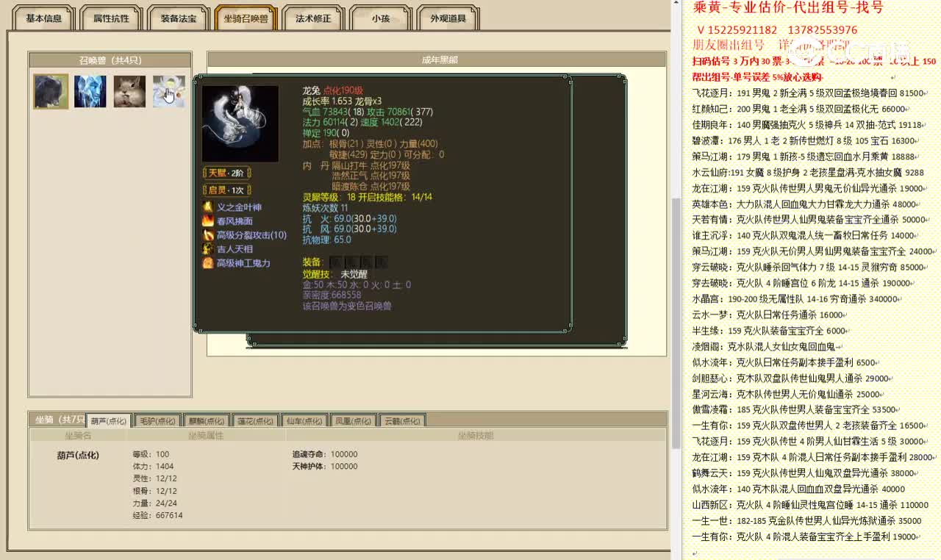Open the 小孩 tab

click(x=381, y=18)
